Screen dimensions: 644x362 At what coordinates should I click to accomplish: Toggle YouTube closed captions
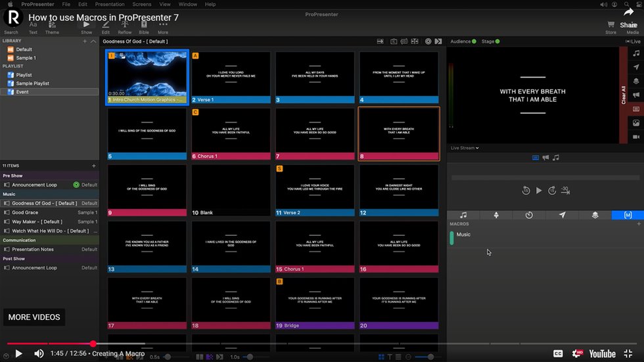pyautogui.click(x=558, y=353)
